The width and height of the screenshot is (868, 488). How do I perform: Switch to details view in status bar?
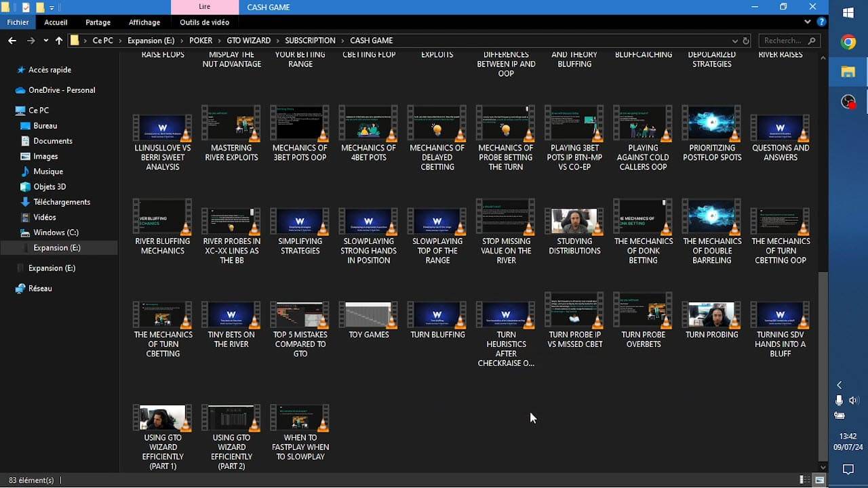804,480
